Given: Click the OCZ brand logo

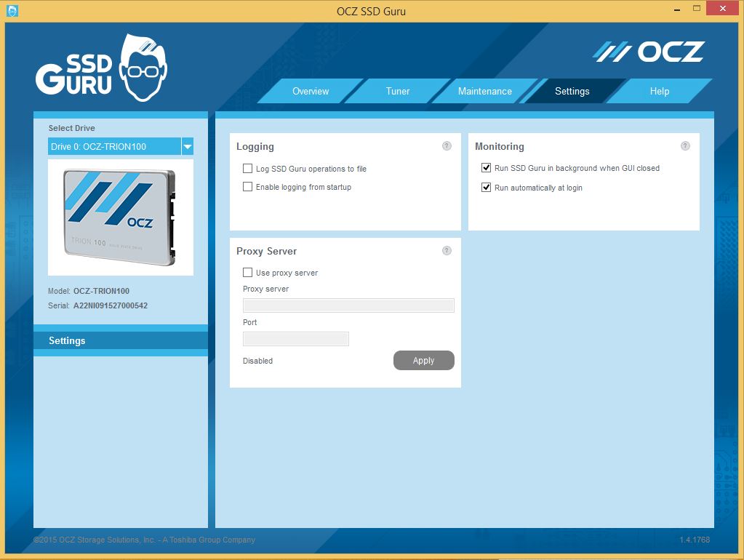Looking at the screenshot, I should tap(649, 52).
